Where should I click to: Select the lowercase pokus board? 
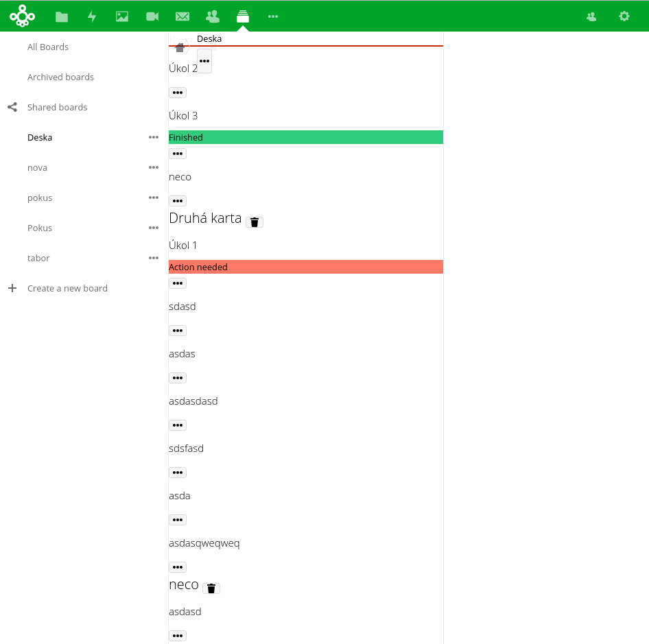(x=40, y=198)
